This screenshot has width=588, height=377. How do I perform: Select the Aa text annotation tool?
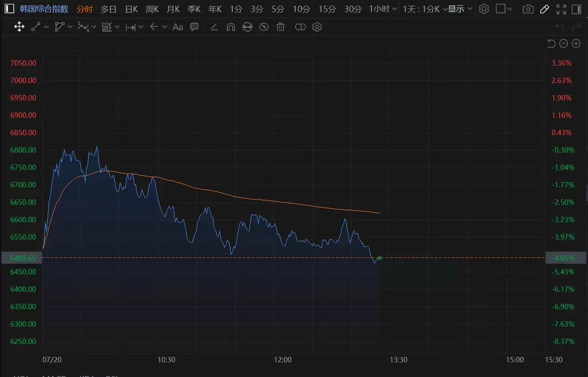click(x=177, y=27)
